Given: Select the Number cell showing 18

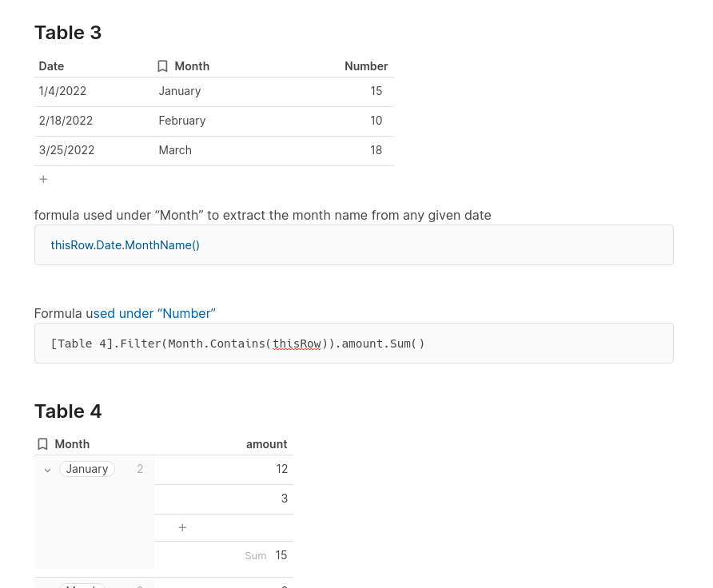Looking at the screenshot, I should point(376,150).
